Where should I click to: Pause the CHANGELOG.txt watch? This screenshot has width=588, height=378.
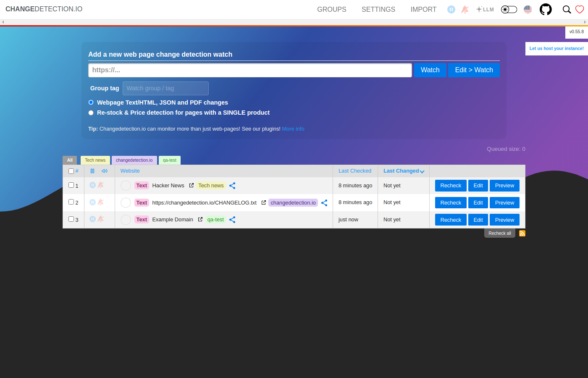93,202
